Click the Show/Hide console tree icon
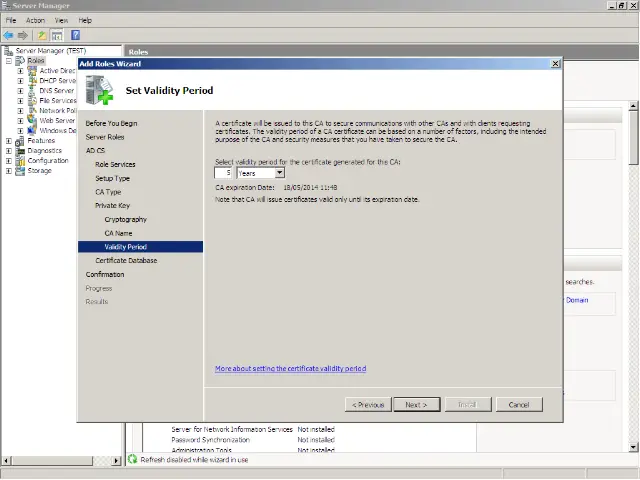The height and width of the screenshot is (480, 640). coord(57,35)
